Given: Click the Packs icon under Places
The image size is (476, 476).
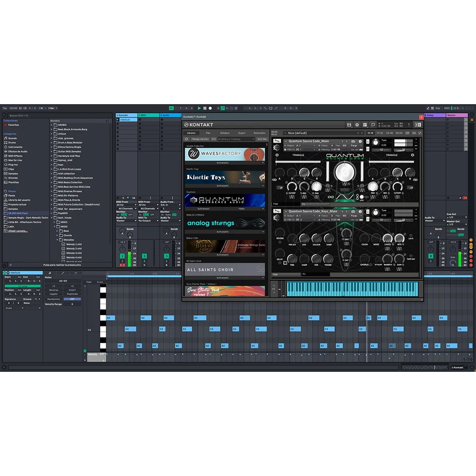Looking at the screenshot, I should (x=6, y=196).
